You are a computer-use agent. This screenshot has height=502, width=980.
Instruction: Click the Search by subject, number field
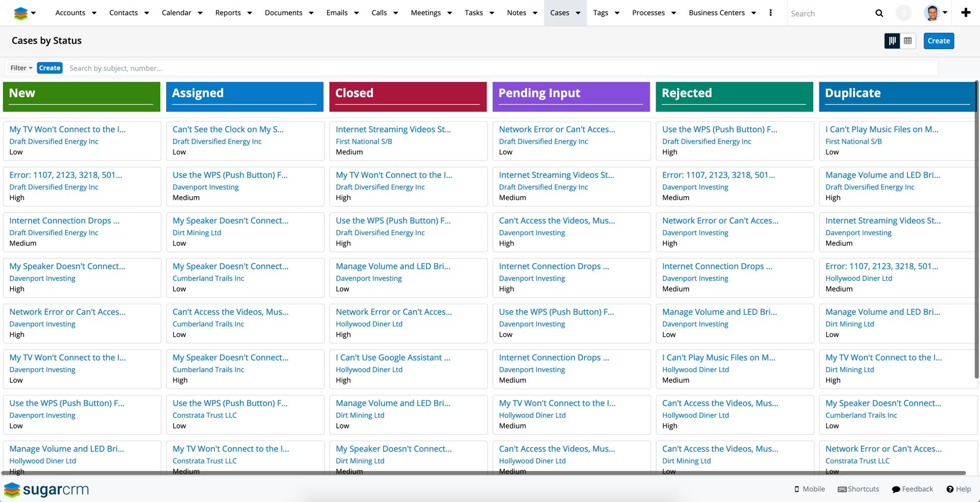pyautogui.click(x=501, y=68)
